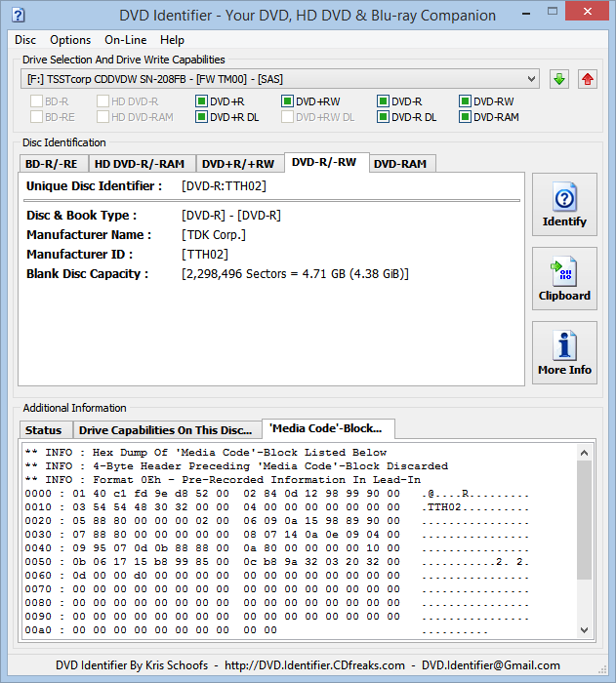Click the red up-arrow drive button

coord(588,79)
